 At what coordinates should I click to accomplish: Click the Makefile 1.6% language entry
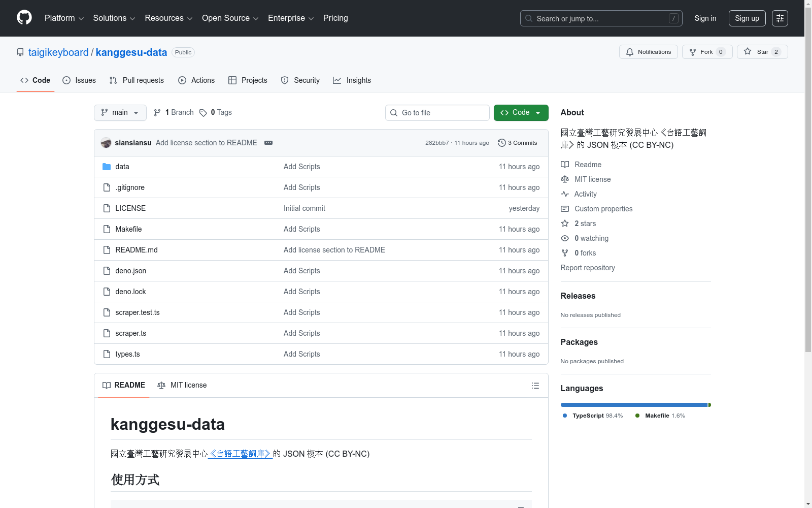coord(660,416)
